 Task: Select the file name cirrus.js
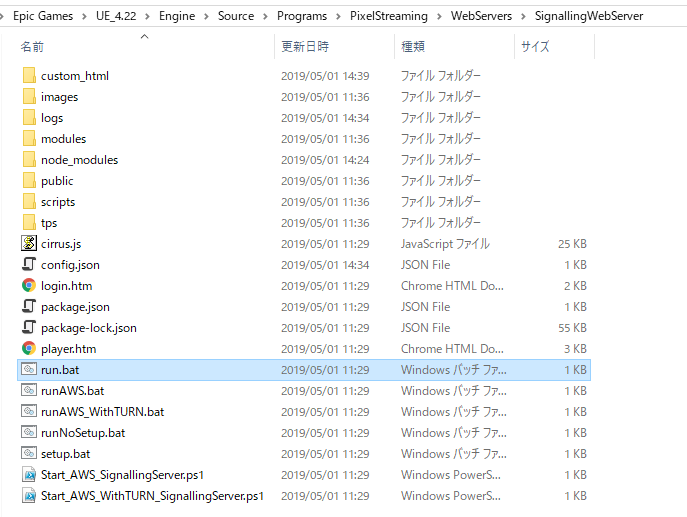click(x=61, y=244)
